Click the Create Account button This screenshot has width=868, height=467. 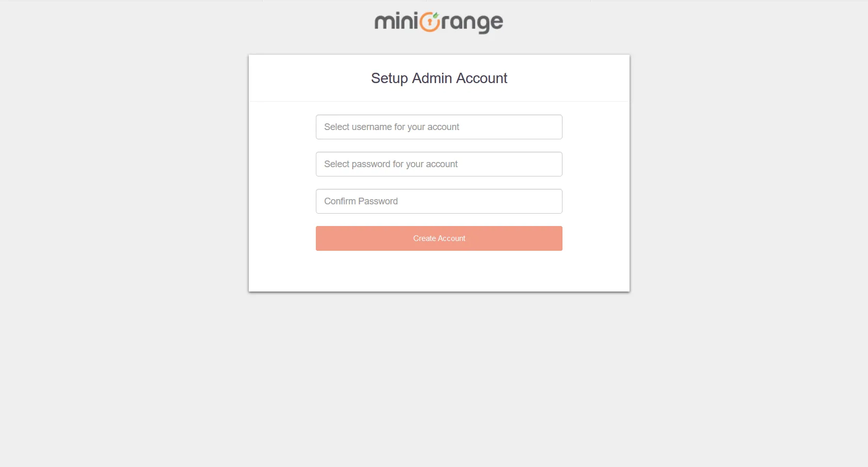point(439,238)
